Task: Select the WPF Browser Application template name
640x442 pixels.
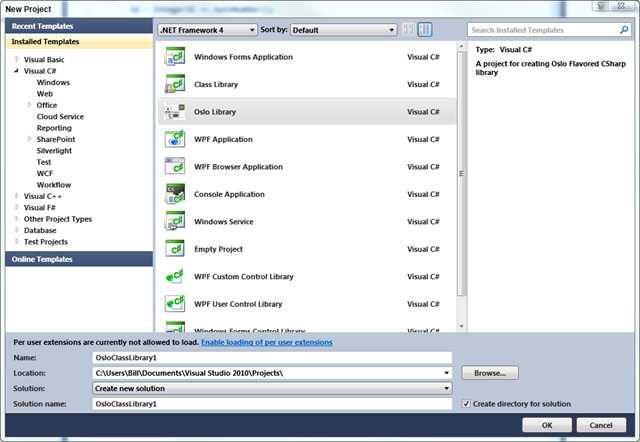Action: 238,167
